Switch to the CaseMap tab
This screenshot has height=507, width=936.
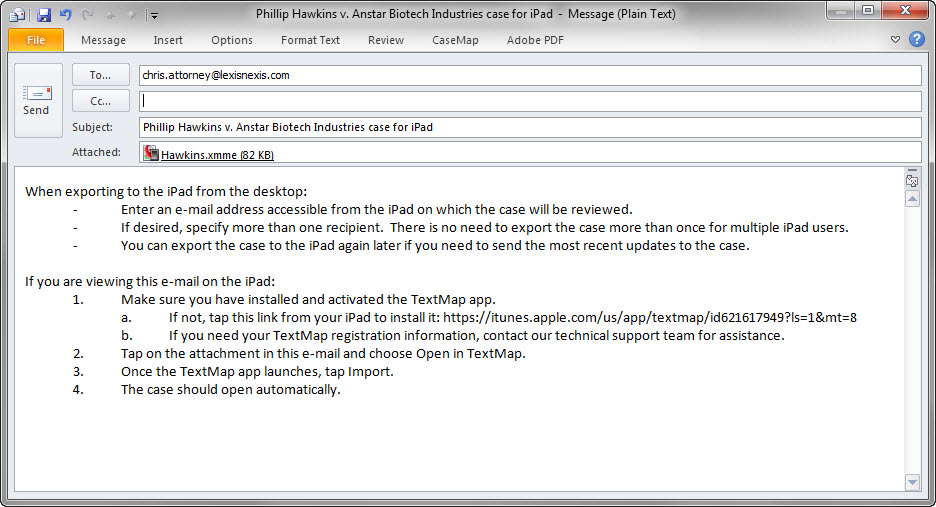click(455, 40)
